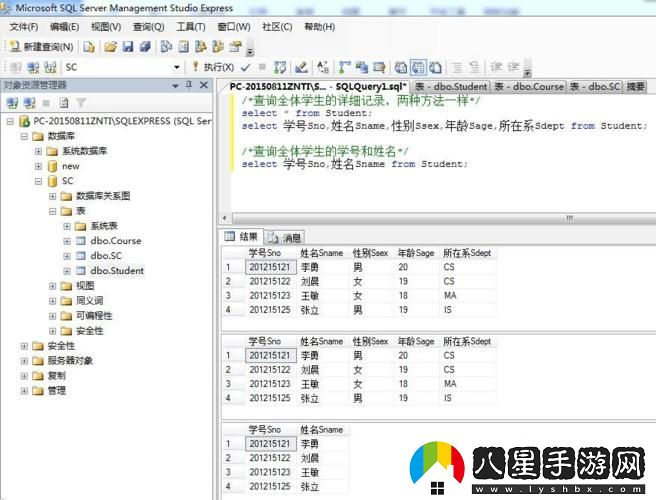Select the 服务器对象 folder in the tree
This screenshot has height=500, width=656.
tap(70, 361)
